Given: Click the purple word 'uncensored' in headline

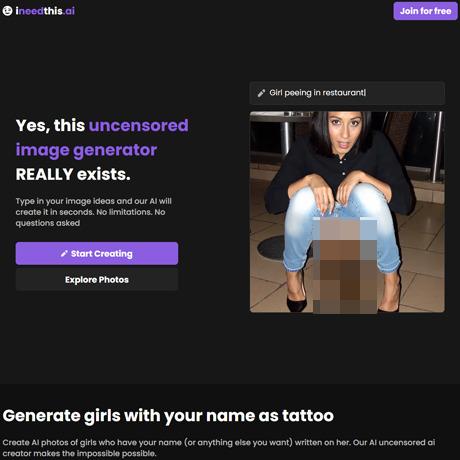Looking at the screenshot, I should [x=138, y=125].
